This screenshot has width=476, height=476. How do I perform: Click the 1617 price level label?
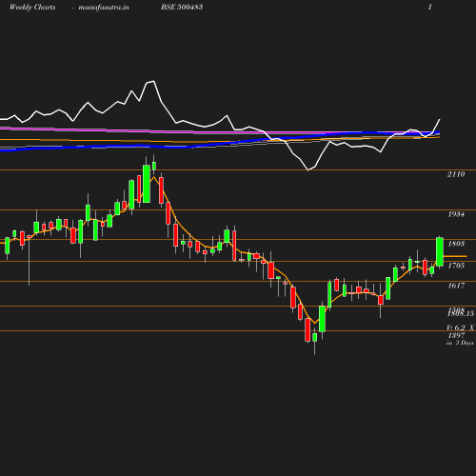456,286
